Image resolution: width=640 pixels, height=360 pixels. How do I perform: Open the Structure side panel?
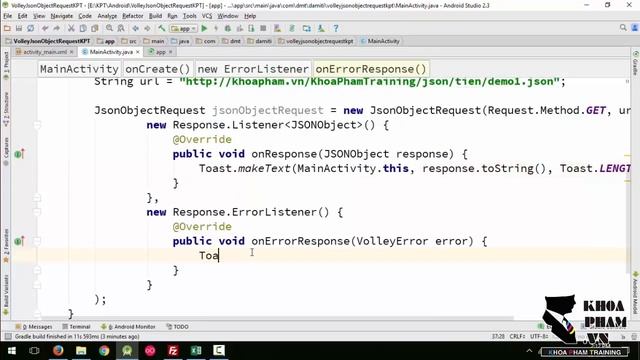(6, 109)
